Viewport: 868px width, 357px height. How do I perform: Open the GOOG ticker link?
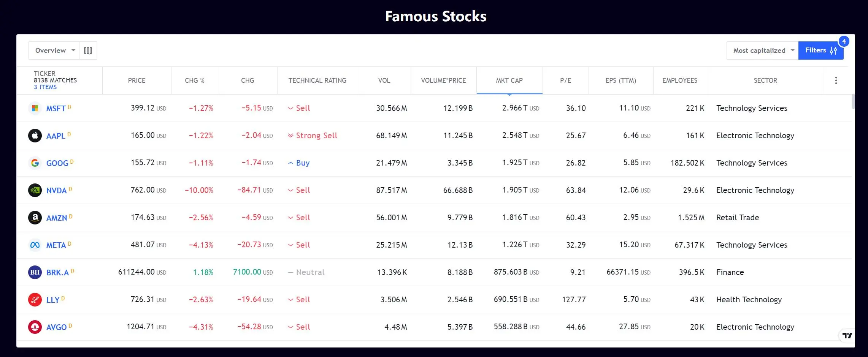(57, 163)
